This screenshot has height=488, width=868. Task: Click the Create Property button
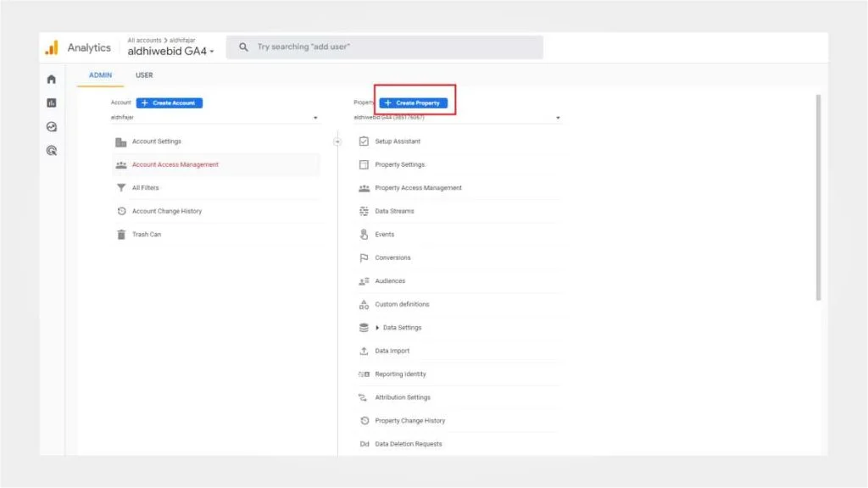pyautogui.click(x=414, y=103)
